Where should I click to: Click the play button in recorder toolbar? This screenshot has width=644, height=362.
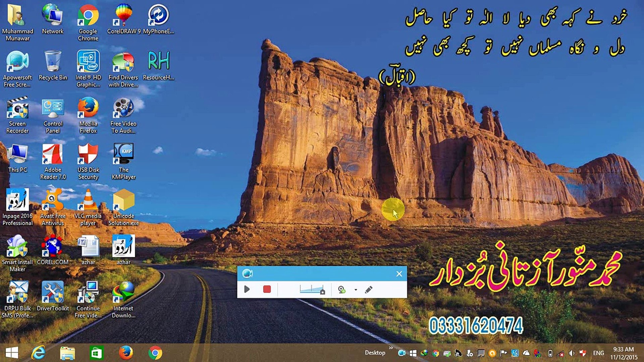(247, 289)
